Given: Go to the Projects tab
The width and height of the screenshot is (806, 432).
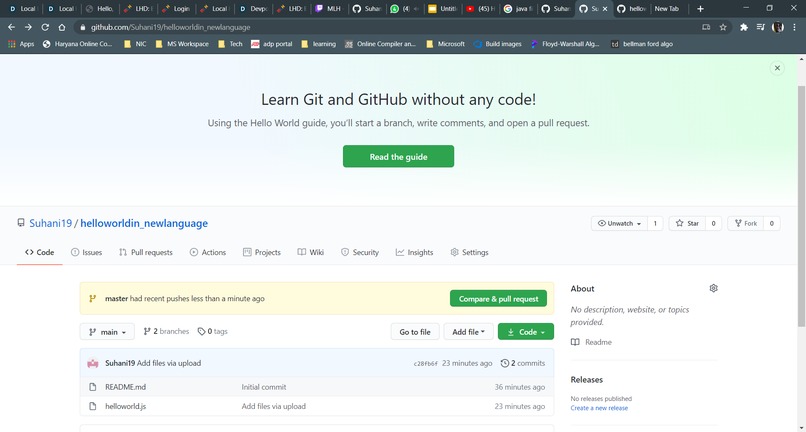Looking at the screenshot, I should tap(262, 253).
